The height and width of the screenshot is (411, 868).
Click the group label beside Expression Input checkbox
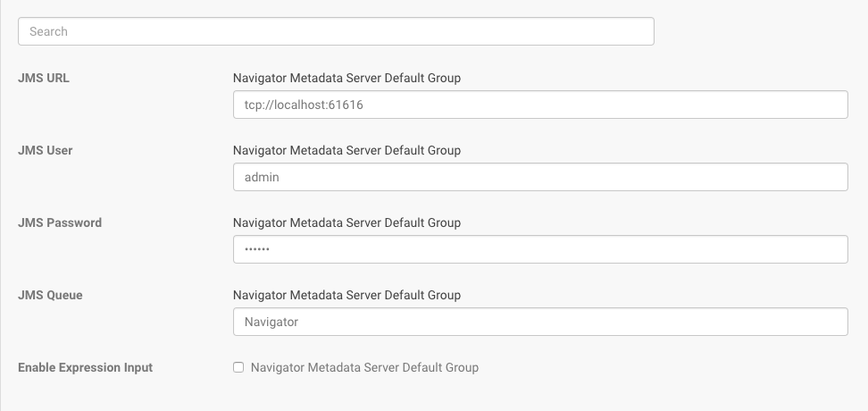click(x=364, y=367)
